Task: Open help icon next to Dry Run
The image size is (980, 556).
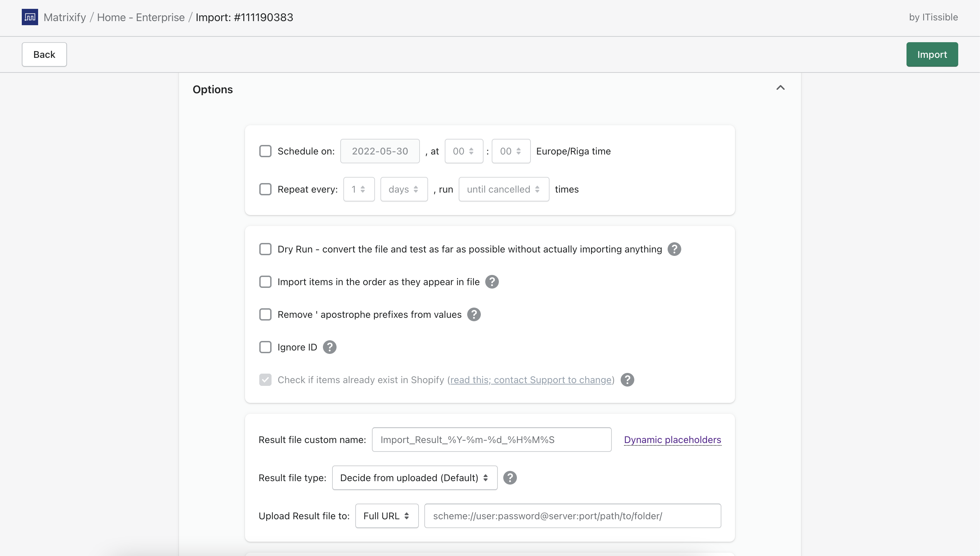Action: point(674,249)
